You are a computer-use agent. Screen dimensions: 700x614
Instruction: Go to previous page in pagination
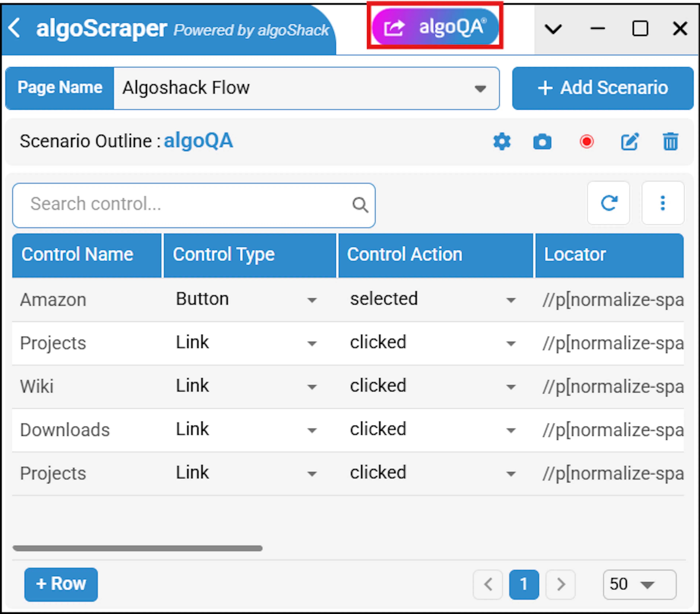(488, 584)
